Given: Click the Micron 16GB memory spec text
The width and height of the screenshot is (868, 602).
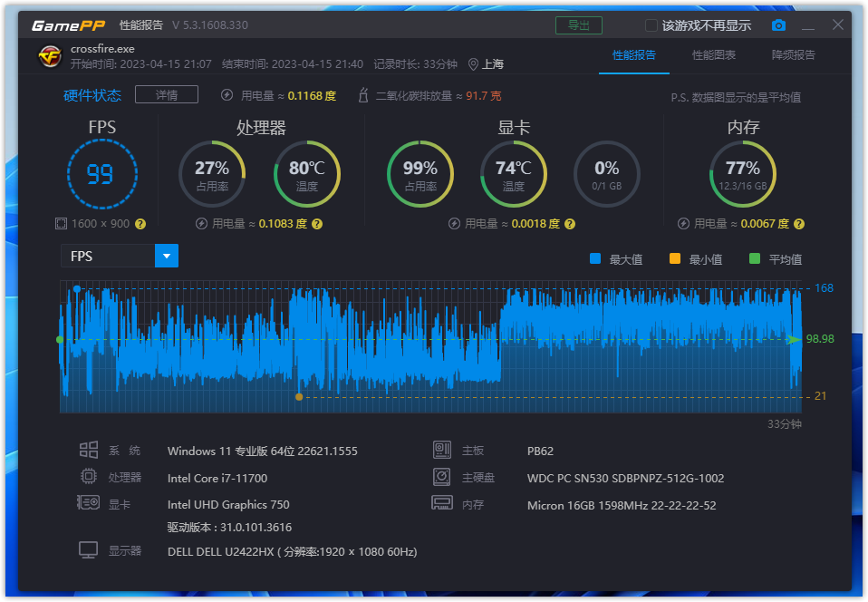Looking at the screenshot, I should pos(622,505).
